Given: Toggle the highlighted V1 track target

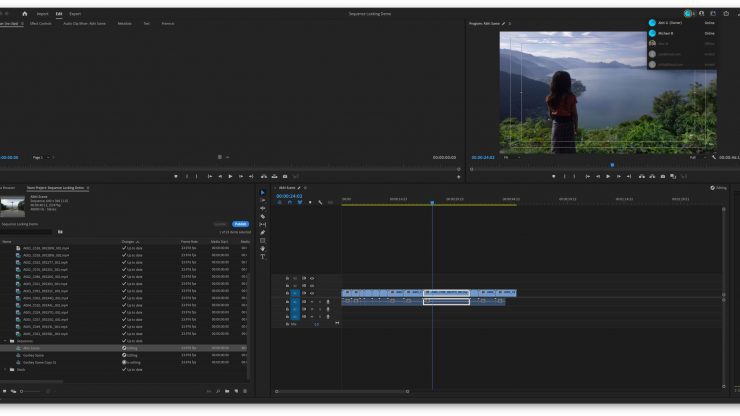Looking at the screenshot, I should pyautogui.click(x=295, y=293).
